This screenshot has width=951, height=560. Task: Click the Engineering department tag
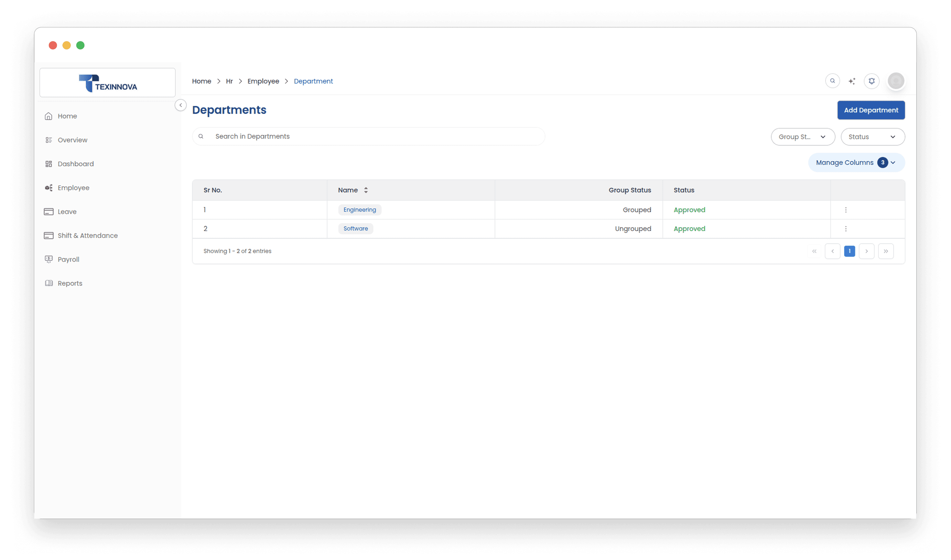[359, 210]
